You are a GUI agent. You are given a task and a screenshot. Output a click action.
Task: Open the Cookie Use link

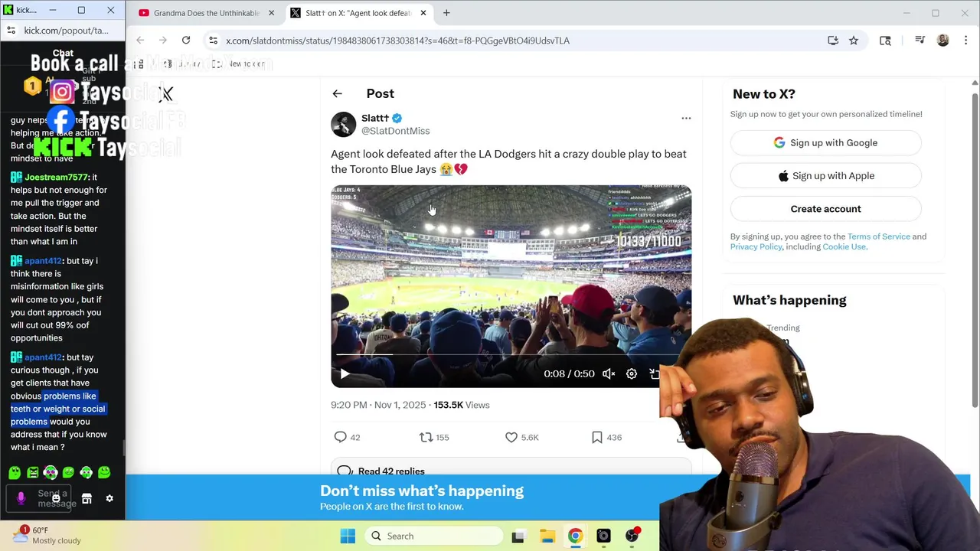[x=844, y=246]
